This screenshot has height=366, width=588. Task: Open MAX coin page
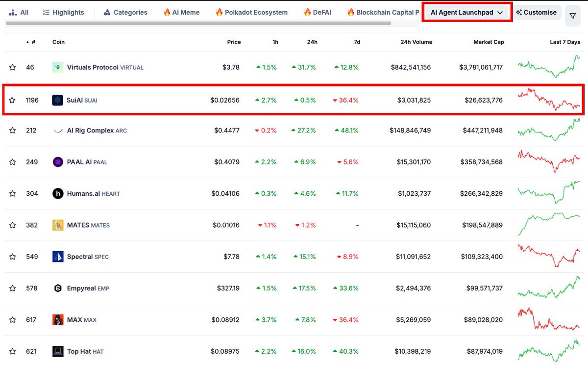pos(81,320)
